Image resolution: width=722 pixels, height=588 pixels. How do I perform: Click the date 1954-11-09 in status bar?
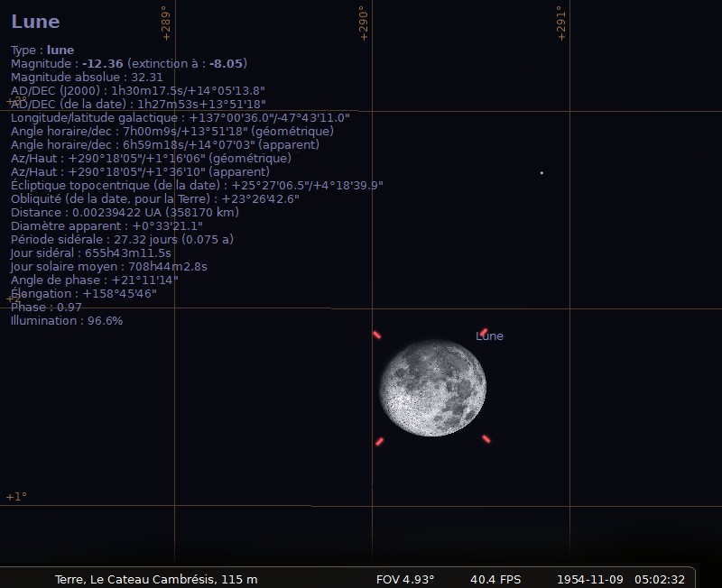[x=590, y=579]
